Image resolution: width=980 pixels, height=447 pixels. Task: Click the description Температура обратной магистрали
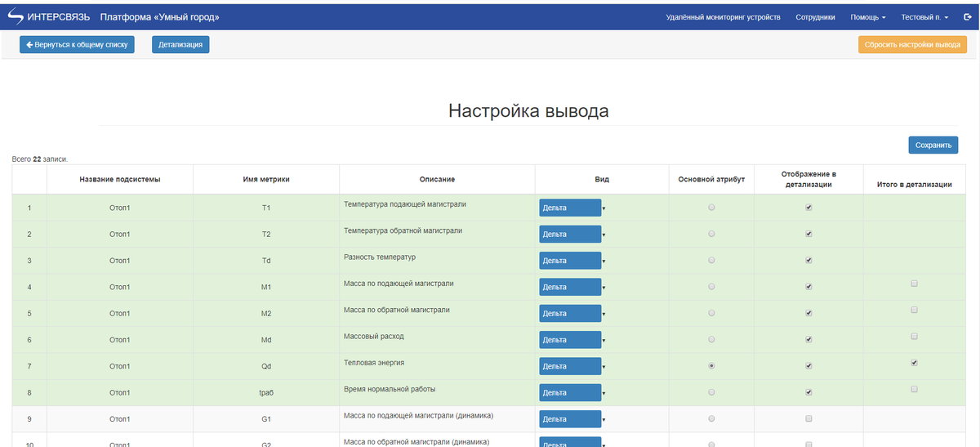pyautogui.click(x=403, y=230)
